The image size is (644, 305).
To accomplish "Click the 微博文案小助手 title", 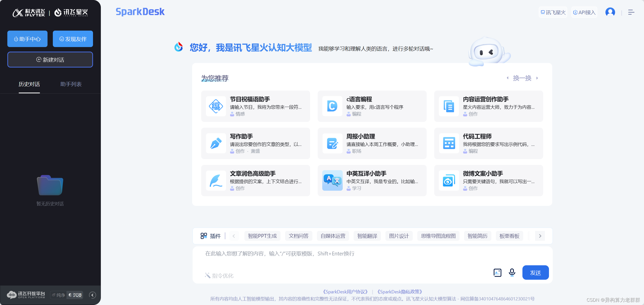I will [483, 173].
